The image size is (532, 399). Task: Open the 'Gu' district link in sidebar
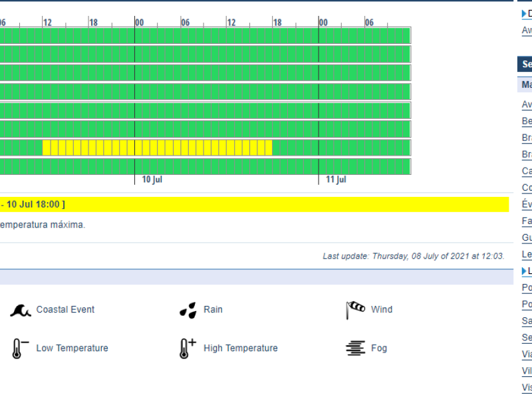coord(527,237)
